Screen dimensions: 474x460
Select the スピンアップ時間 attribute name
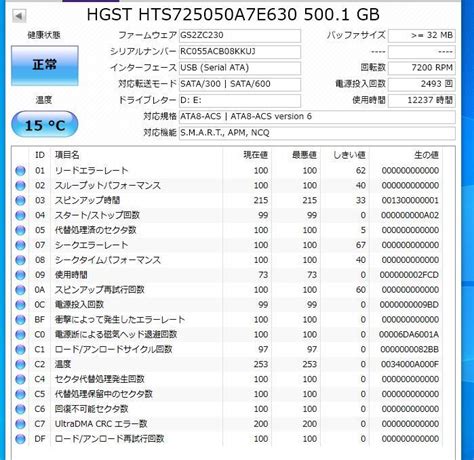click(x=87, y=200)
